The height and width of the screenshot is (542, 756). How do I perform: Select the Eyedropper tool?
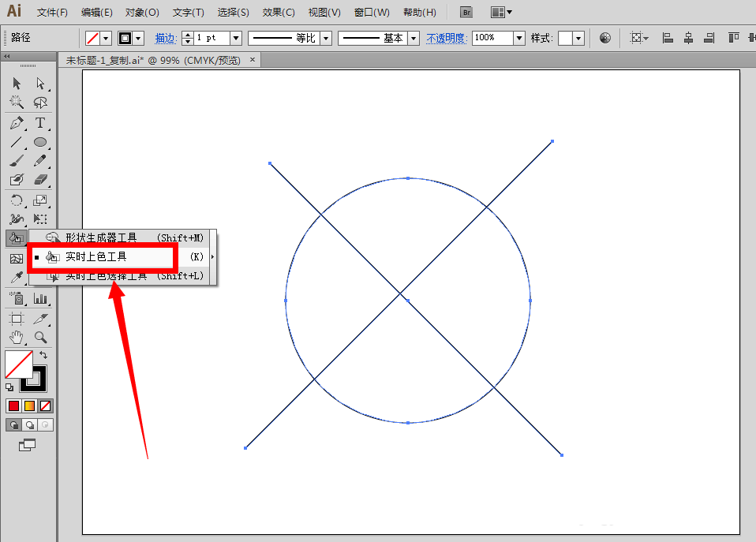pyautogui.click(x=17, y=278)
